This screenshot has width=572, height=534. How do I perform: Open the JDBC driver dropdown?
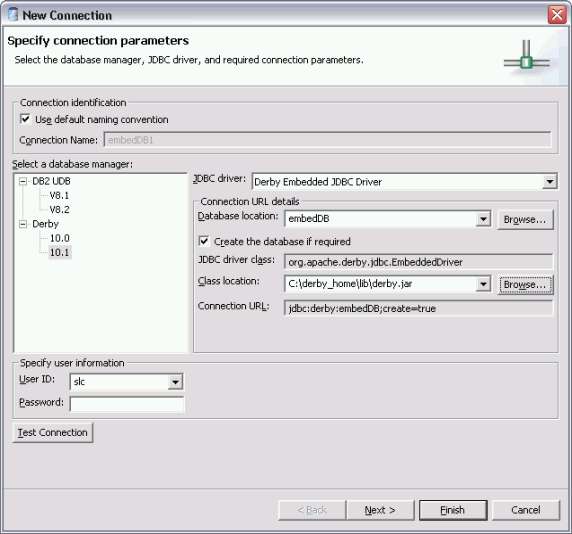549,181
